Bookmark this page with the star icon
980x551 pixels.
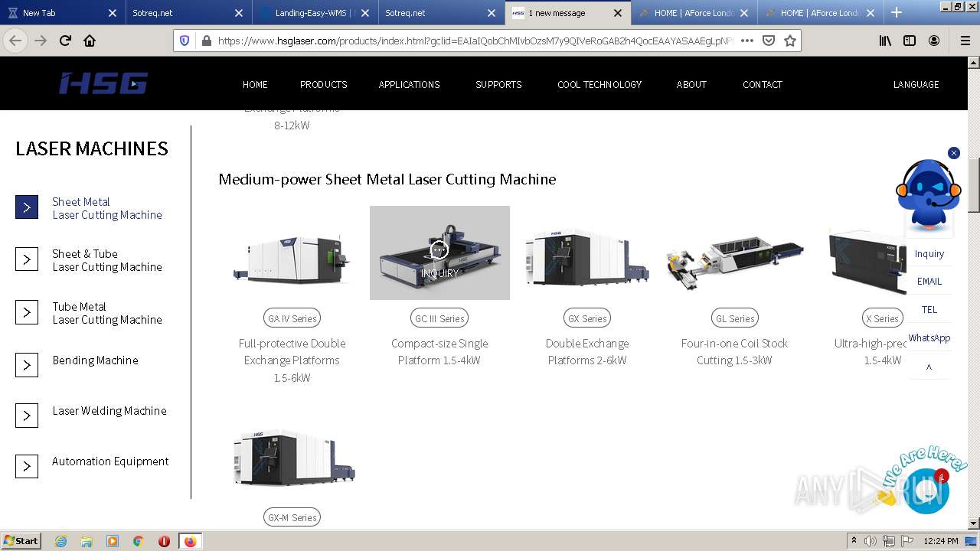[x=790, y=41]
